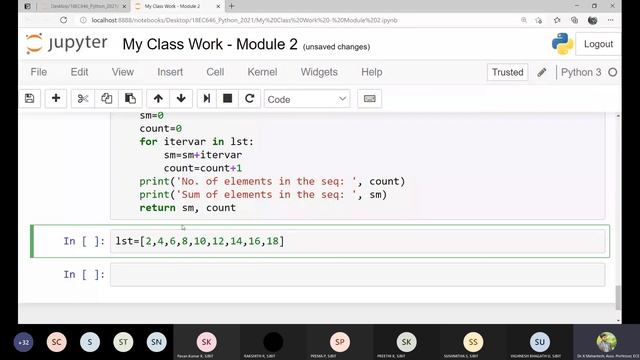This screenshot has height=360, width=640.
Task: Click the Trusted notebook button
Action: coord(507,72)
